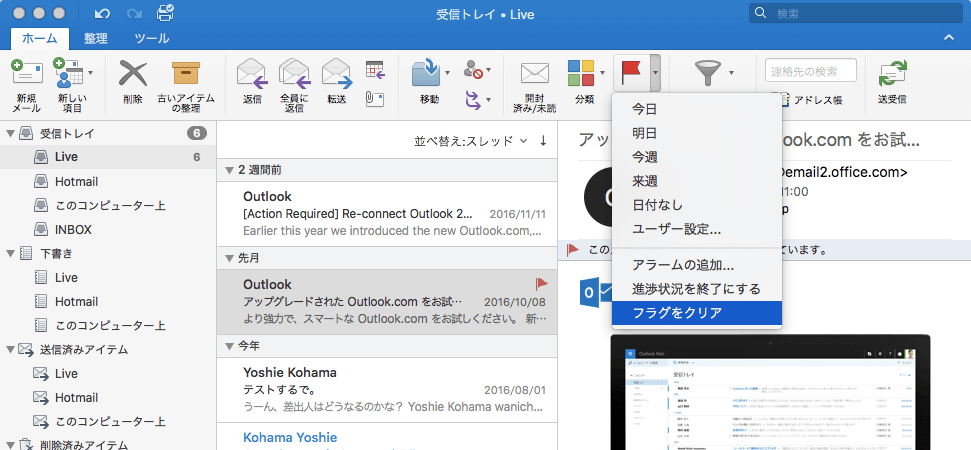This screenshot has height=450, width=971.
Task: Choose 来週 in the flag menu
Action: coord(697,181)
